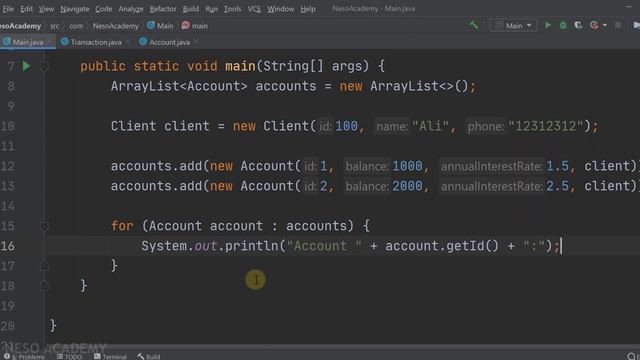Start debugging with the green bug icon
This screenshot has height=360, width=640.
click(x=563, y=25)
